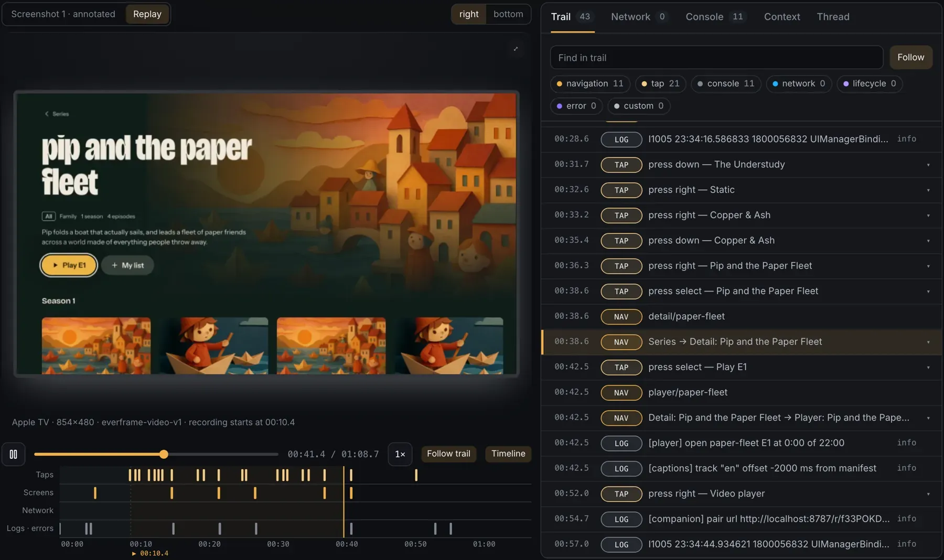Click the expand screenshot icon

(x=516, y=49)
